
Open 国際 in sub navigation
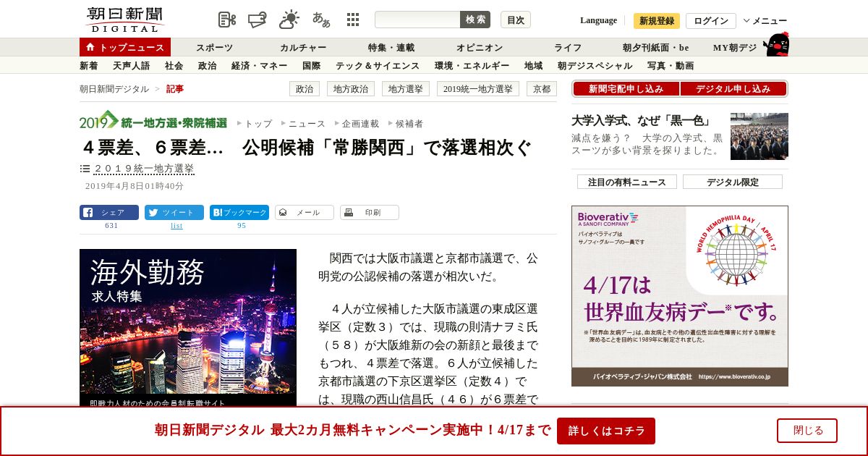(312, 66)
